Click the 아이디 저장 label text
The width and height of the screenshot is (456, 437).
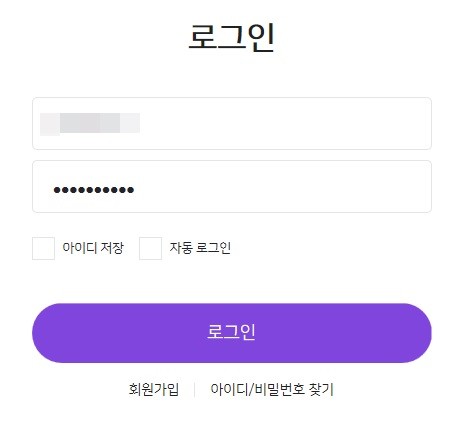[x=93, y=248]
